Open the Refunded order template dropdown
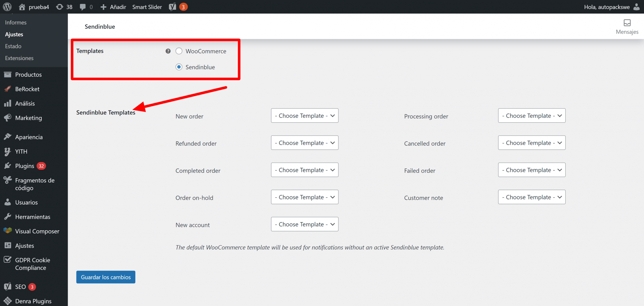 point(304,143)
